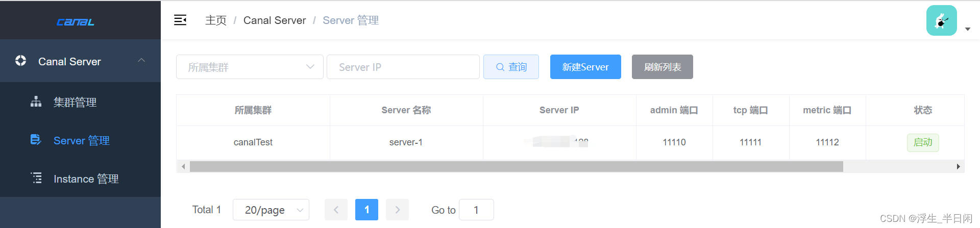Click the 查询 search button
The image size is (980, 228).
click(511, 67)
